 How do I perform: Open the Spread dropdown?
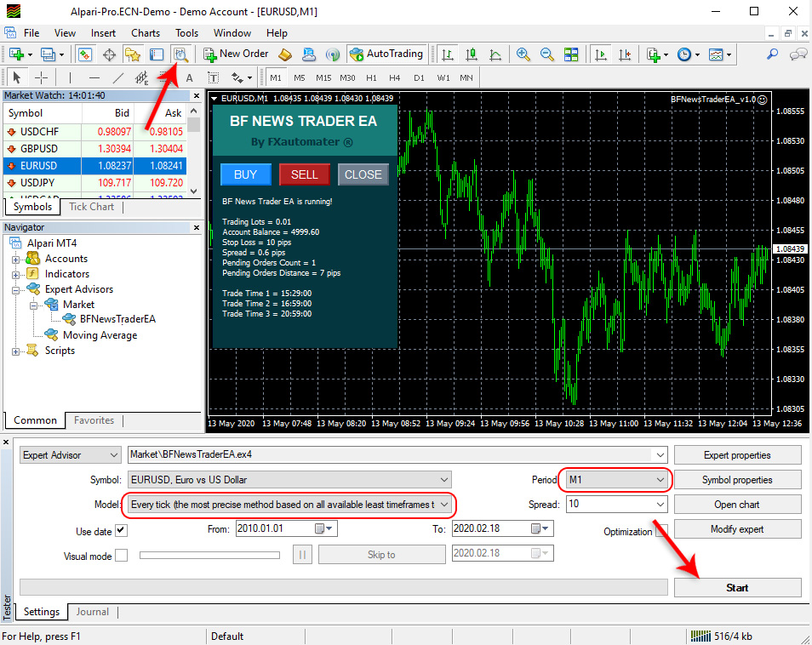click(615, 505)
